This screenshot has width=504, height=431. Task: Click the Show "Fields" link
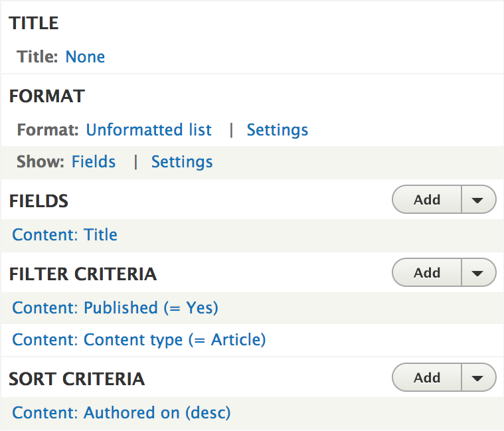(x=94, y=162)
